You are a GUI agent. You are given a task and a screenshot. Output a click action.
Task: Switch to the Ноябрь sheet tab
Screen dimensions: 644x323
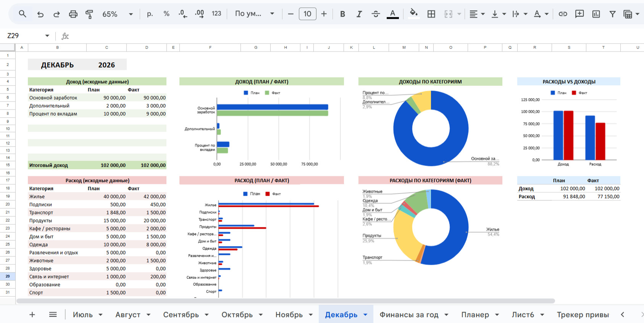click(x=289, y=315)
